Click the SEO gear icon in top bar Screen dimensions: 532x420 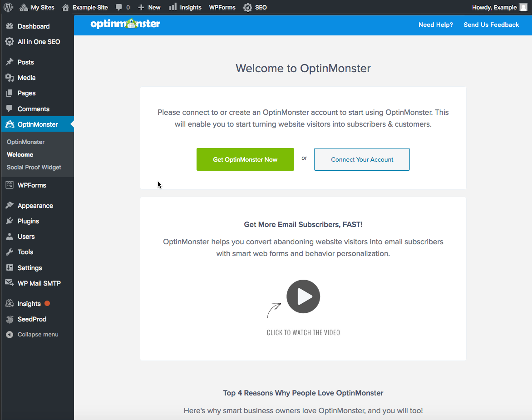[x=248, y=7]
